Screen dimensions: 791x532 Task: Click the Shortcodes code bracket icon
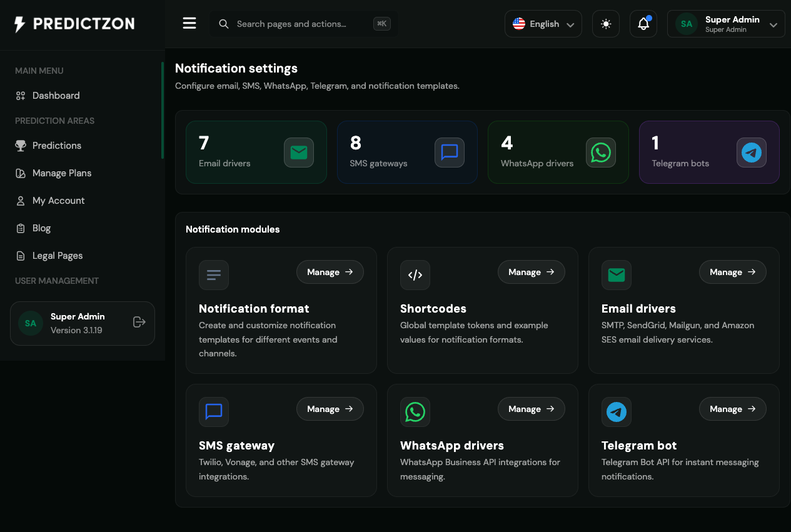[415, 275]
